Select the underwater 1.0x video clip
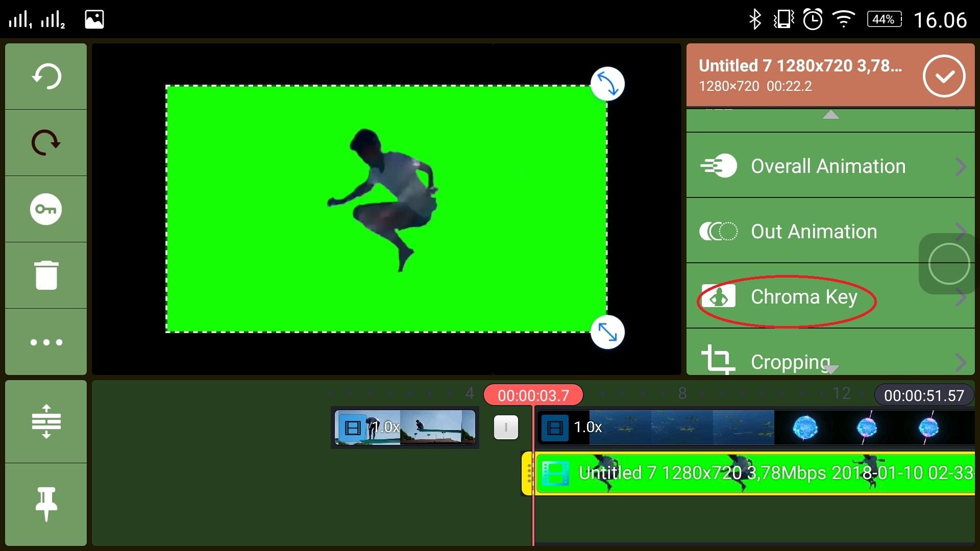The image size is (980, 551). click(x=755, y=427)
